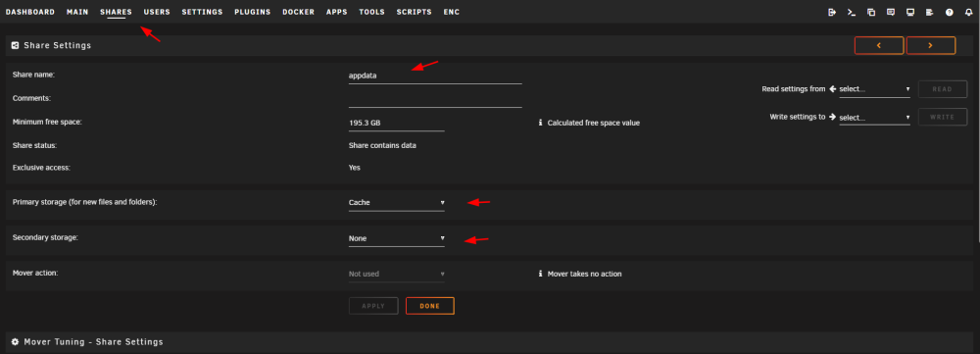980x354 pixels.
Task: Open the MAIN menu tab
Action: pos(77,12)
